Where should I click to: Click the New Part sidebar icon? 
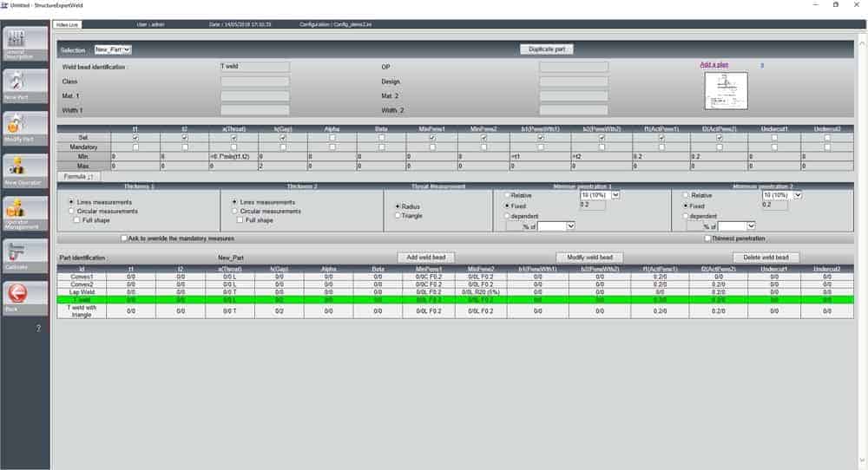coord(25,85)
